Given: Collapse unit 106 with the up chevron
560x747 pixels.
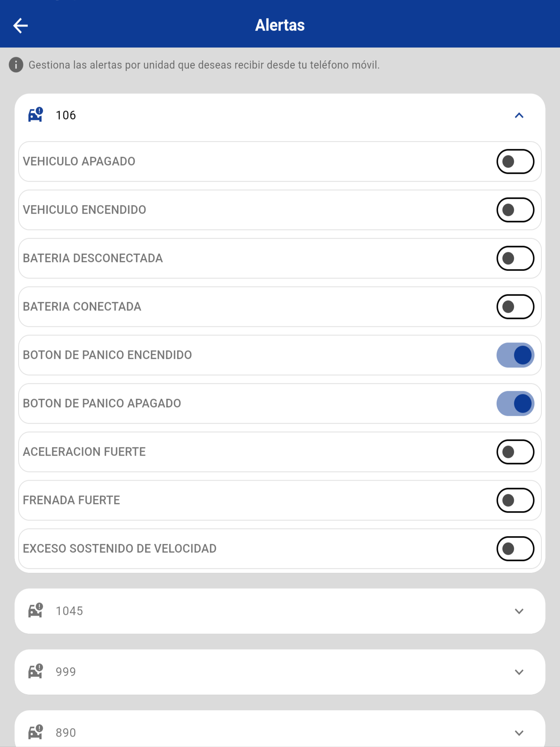Looking at the screenshot, I should pos(519,115).
